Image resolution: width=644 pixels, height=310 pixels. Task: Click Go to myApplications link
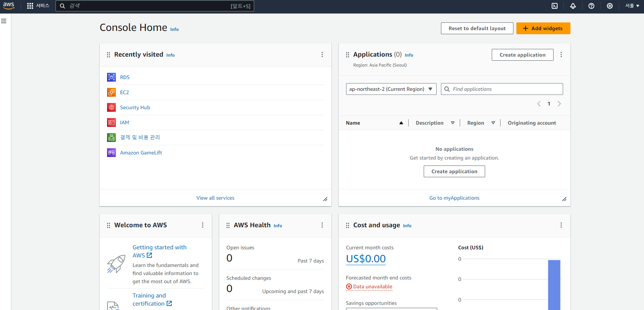pos(454,198)
